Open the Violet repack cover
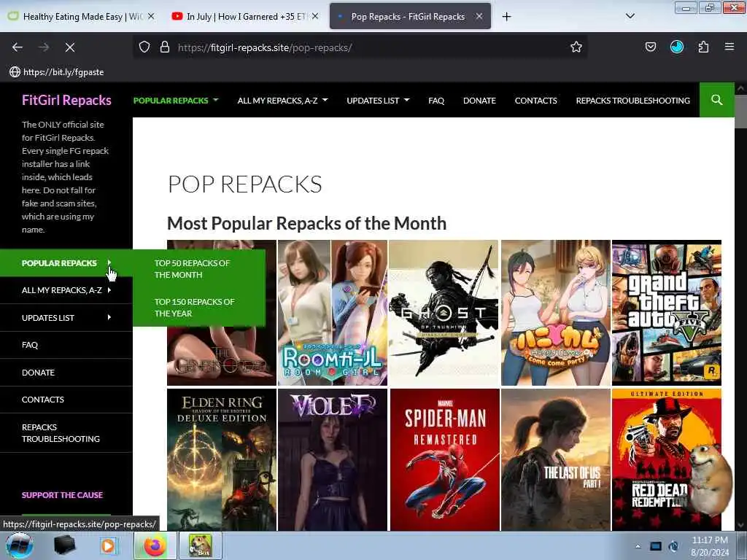This screenshot has height=560, width=747. [x=333, y=459]
